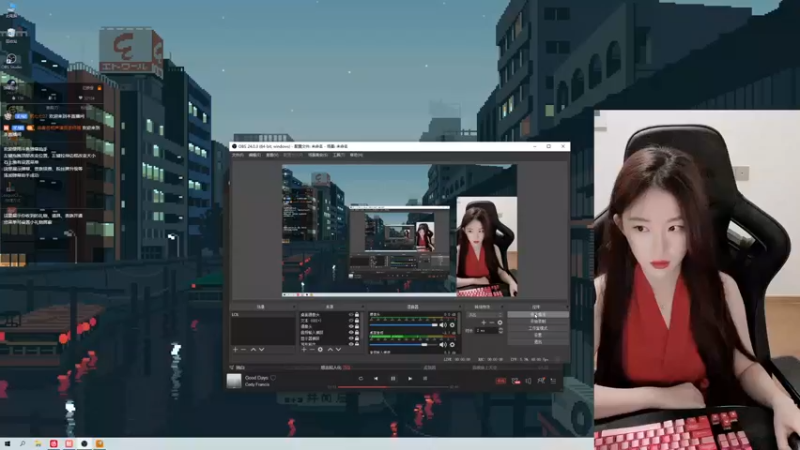The width and height of the screenshot is (800, 450).
Task: Open source properties gear in Sources panel
Action: (x=320, y=349)
